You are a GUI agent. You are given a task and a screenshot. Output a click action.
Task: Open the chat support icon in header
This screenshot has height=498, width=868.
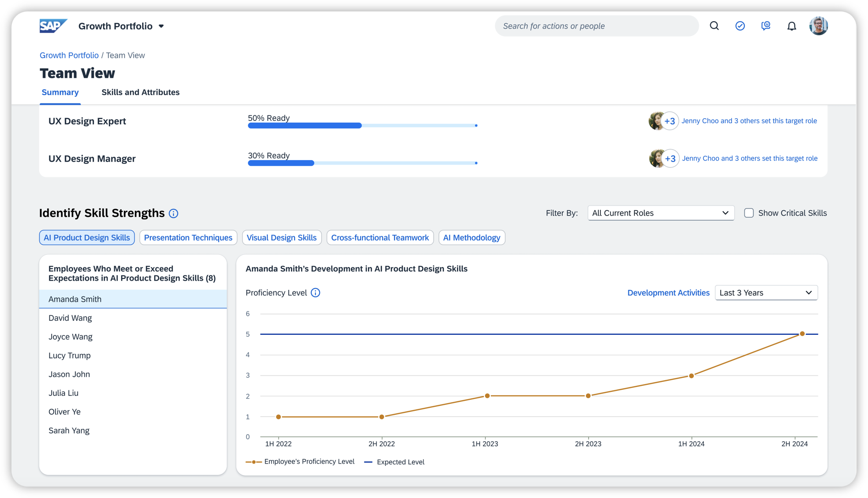tap(765, 26)
